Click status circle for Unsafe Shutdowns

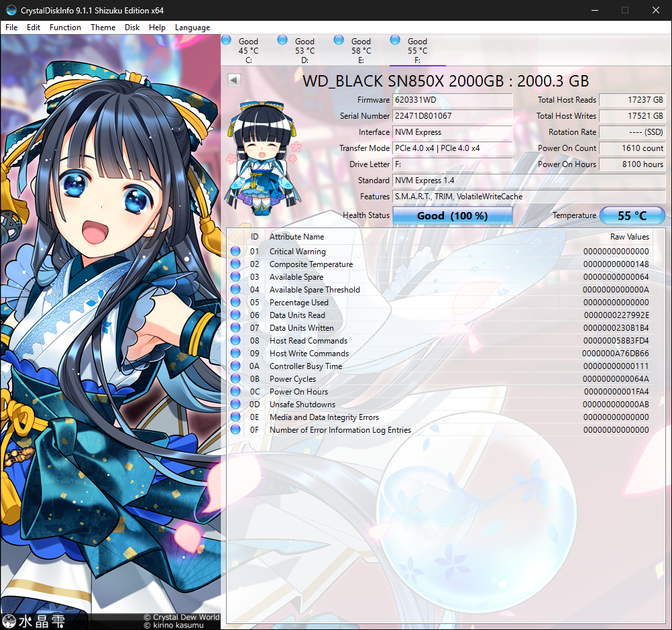point(235,404)
